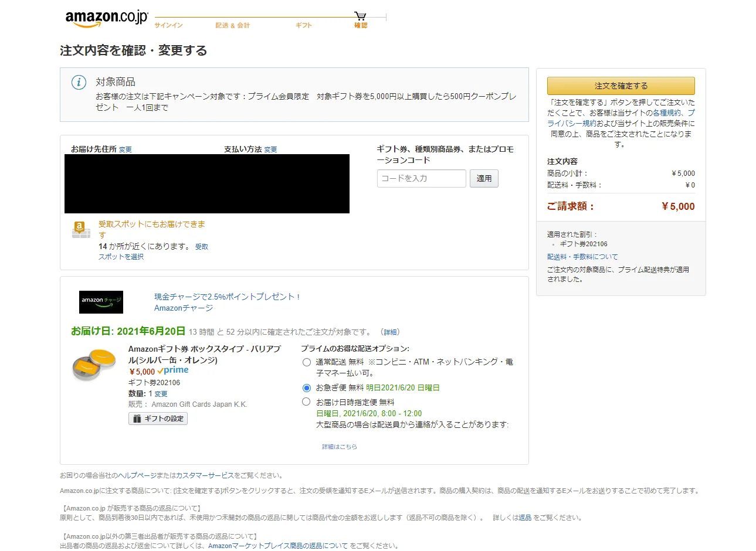Open 変更 next to お届け先住所
This screenshot has width=756, height=551.
click(125, 149)
